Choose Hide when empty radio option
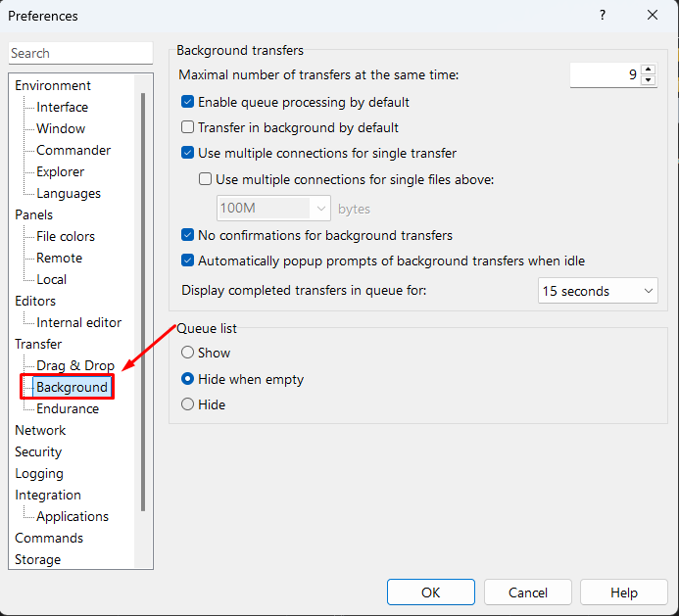 (188, 379)
